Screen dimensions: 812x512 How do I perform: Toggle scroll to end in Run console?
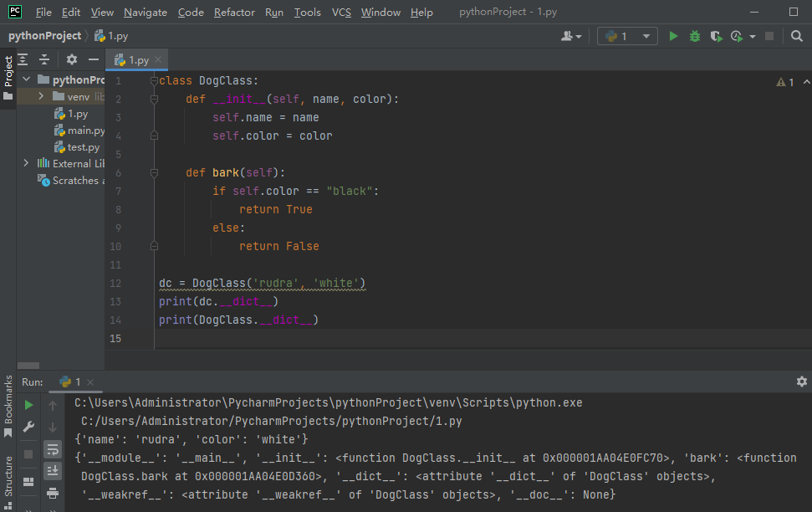pyautogui.click(x=53, y=470)
